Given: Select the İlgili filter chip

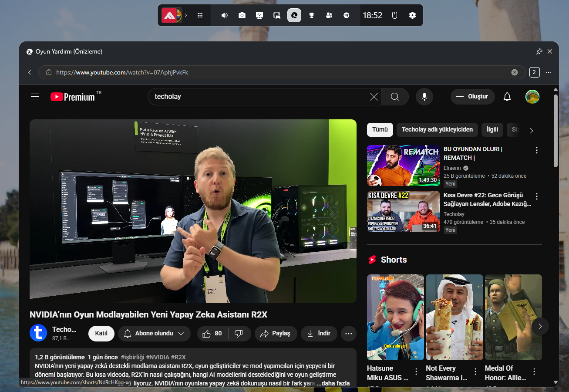Looking at the screenshot, I should click(x=492, y=130).
